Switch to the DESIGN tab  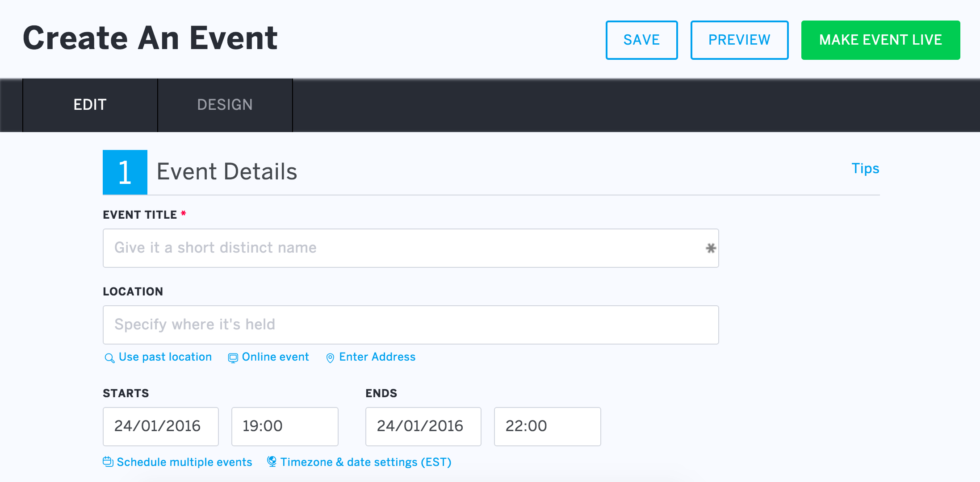(225, 105)
